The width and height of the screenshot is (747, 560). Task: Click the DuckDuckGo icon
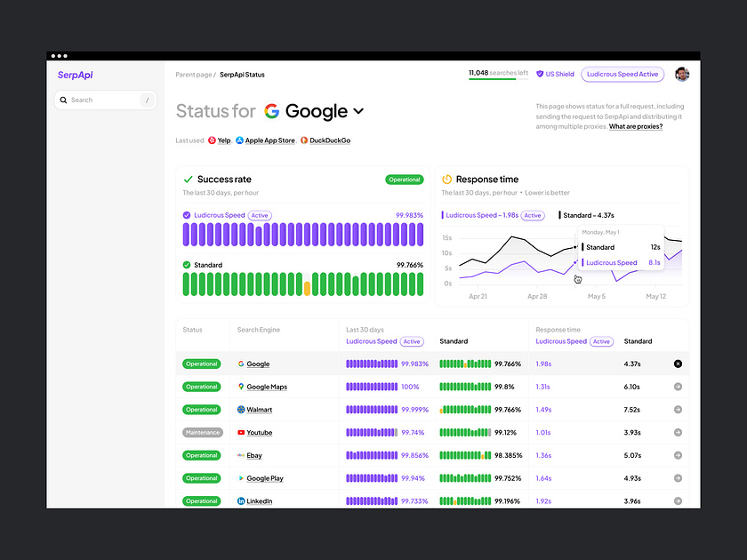tap(304, 140)
